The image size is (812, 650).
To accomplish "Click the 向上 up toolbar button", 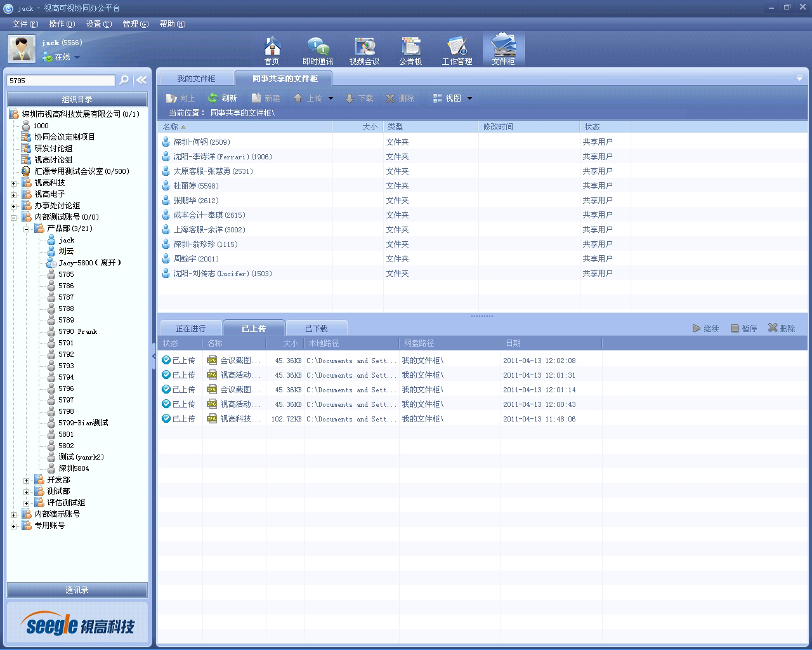I will tap(181, 98).
